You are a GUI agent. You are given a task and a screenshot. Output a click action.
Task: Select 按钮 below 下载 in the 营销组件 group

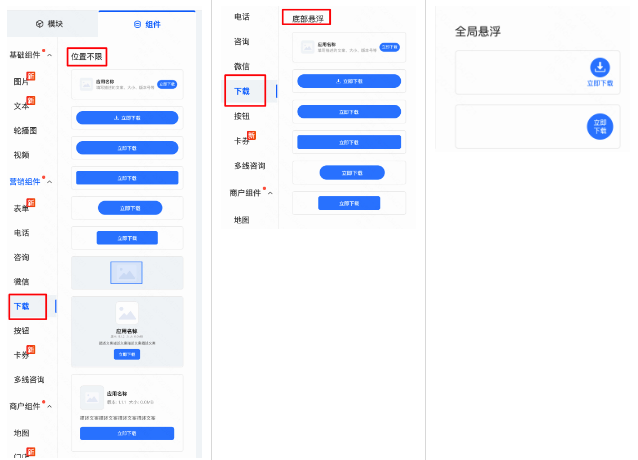(21, 331)
